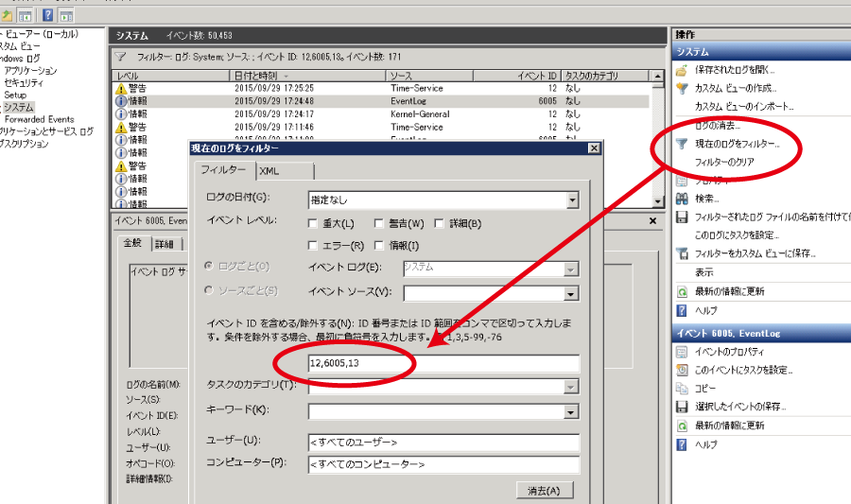This screenshot has height=504, width=851.
Task: Click カスタム ビューのインポート action link
Action: pyautogui.click(x=744, y=106)
